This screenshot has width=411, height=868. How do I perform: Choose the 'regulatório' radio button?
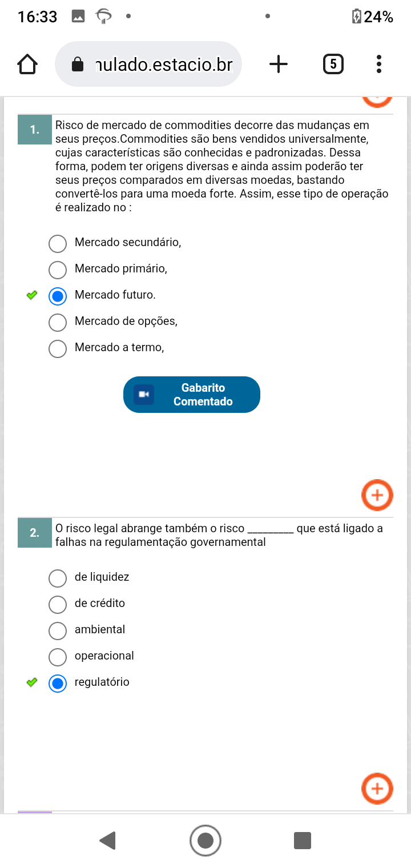58,682
